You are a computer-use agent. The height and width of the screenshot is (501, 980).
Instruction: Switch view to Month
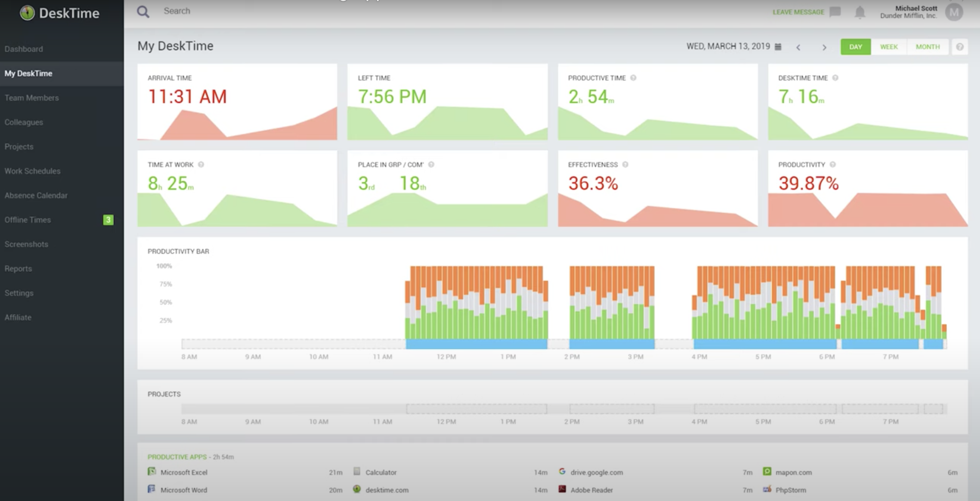point(927,47)
